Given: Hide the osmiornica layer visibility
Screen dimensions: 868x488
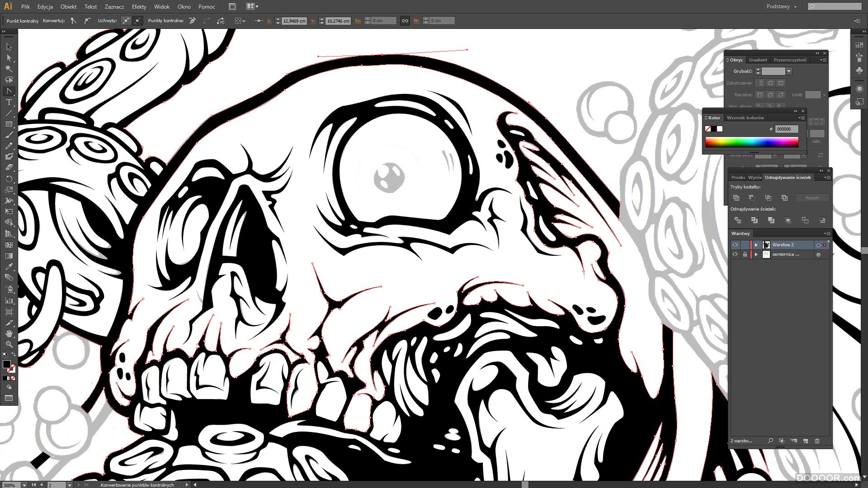Looking at the screenshot, I should pyautogui.click(x=735, y=254).
